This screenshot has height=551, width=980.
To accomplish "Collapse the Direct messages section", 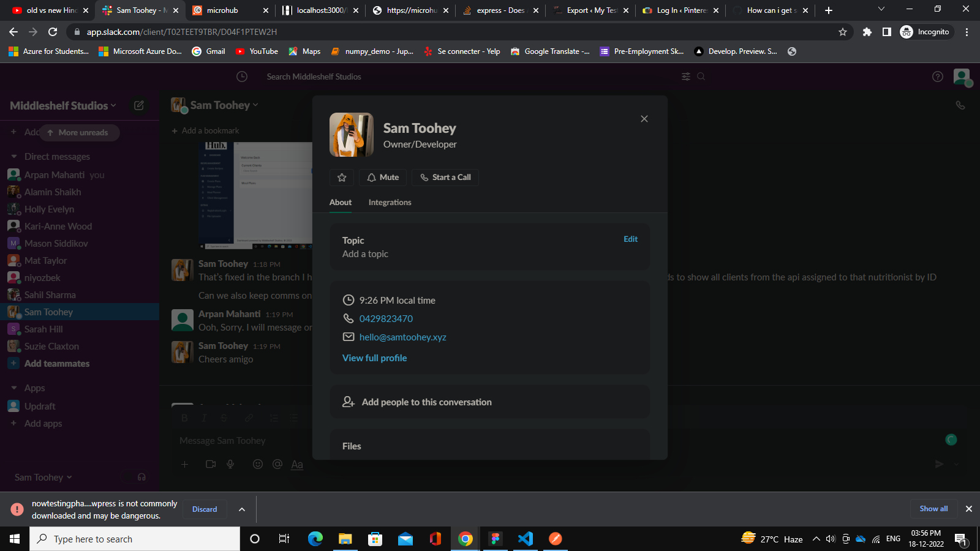I will [x=14, y=157].
